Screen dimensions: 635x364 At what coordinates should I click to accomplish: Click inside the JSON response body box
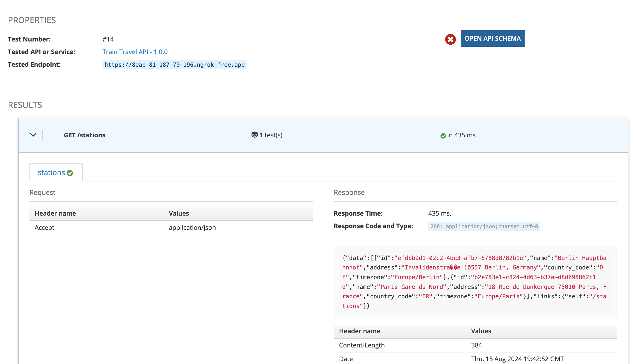click(475, 282)
